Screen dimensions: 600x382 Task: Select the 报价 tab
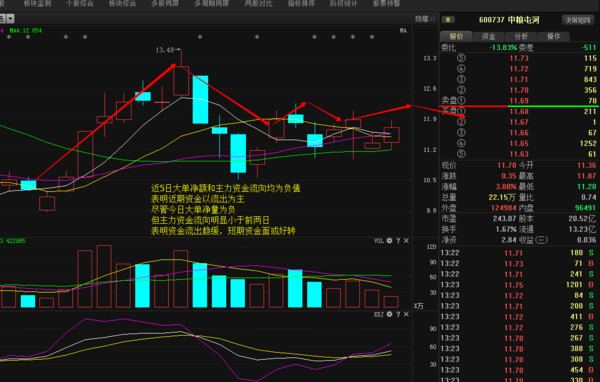pyautogui.click(x=456, y=36)
